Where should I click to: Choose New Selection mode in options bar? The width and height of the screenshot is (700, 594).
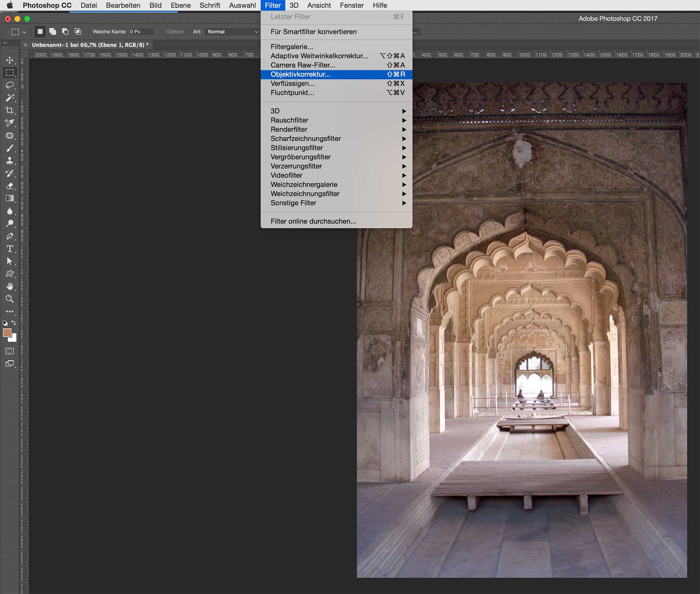click(x=40, y=31)
